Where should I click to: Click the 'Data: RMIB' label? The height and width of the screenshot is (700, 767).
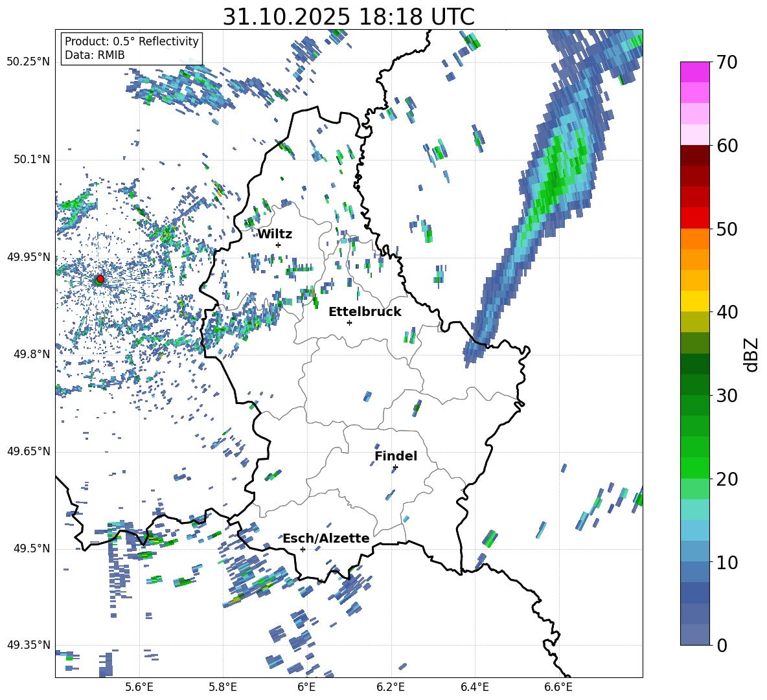pos(95,55)
